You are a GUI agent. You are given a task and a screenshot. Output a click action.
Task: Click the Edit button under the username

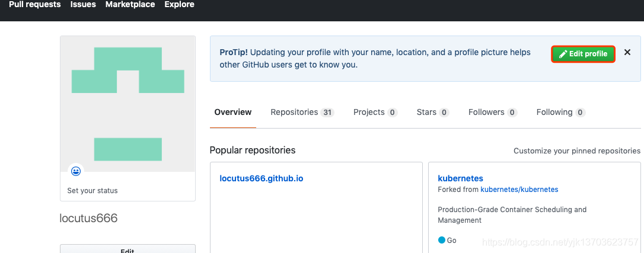[x=127, y=249]
